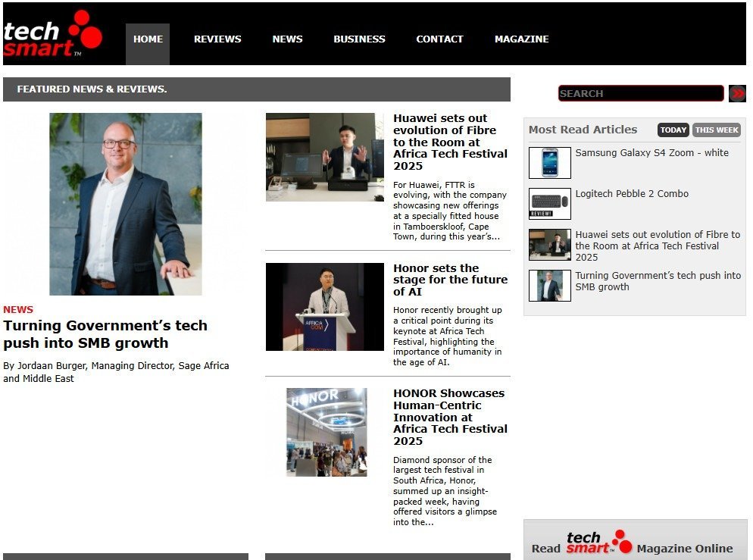753x560 pixels.
Task: Submit search with the red arrow button
Action: point(737,93)
